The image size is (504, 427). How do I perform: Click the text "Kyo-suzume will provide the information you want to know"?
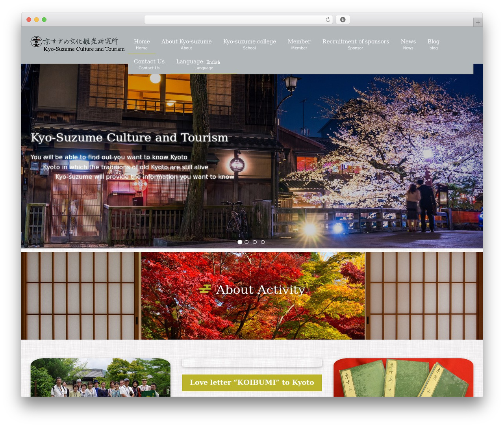coord(145,177)
